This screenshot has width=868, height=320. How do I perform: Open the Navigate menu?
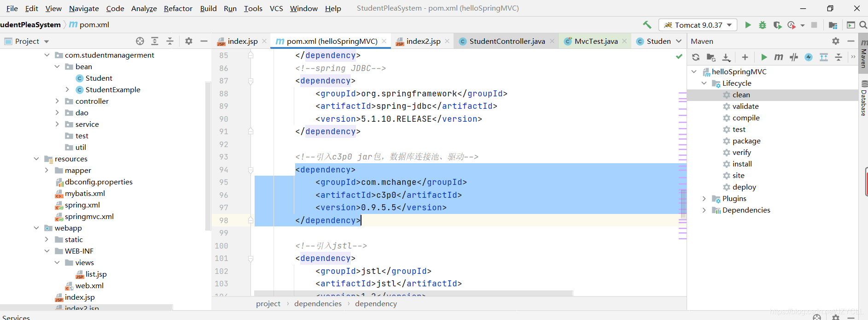pyautogui.click(x=84, y=8)
